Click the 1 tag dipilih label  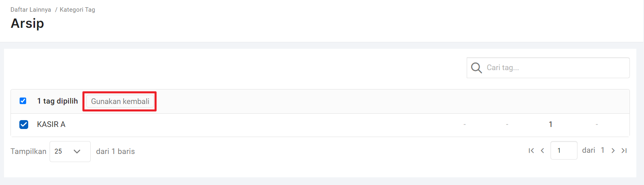coord(58,101)
